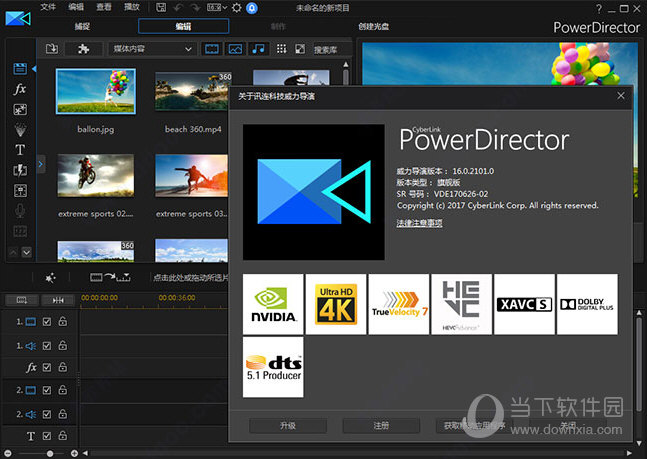Expand the left panel chevron arrow

[x=41, y=163]
